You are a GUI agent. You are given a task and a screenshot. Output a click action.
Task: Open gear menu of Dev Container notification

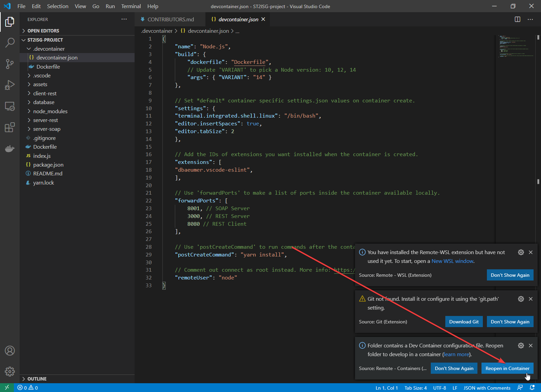(521, 345)
